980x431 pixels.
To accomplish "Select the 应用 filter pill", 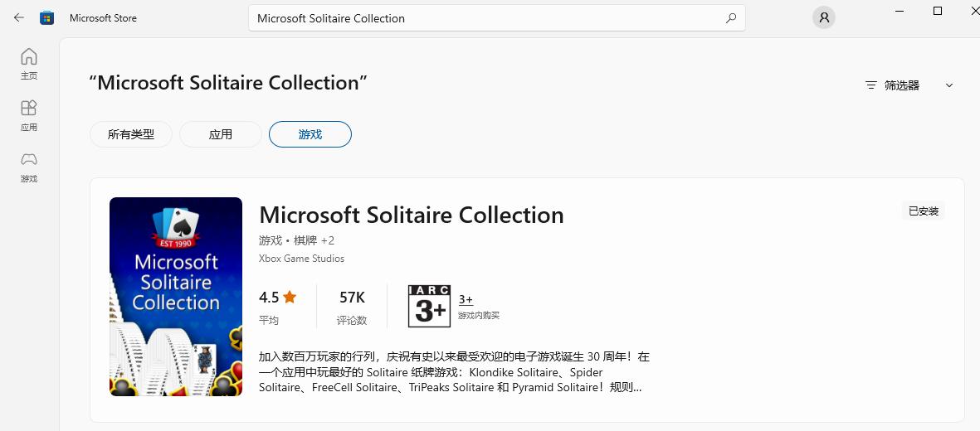I will [221, 134].
